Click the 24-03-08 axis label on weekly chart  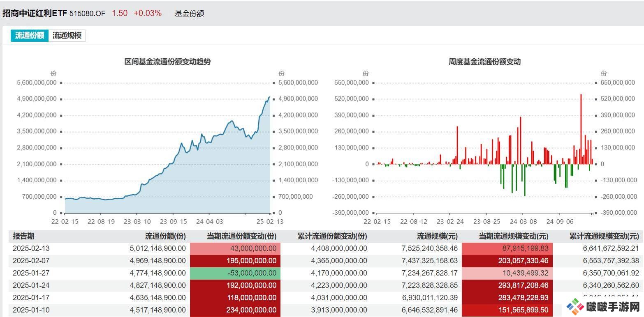pos(523,222)
